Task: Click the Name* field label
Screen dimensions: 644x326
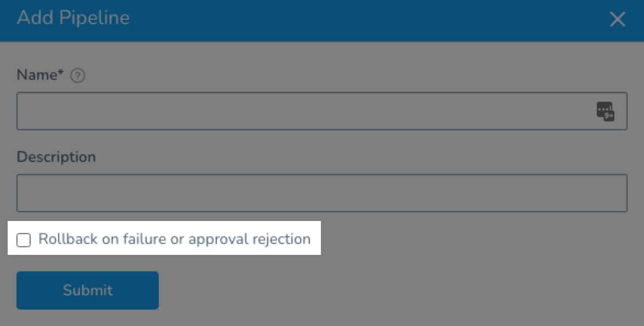Action: [x=41, y=75]
